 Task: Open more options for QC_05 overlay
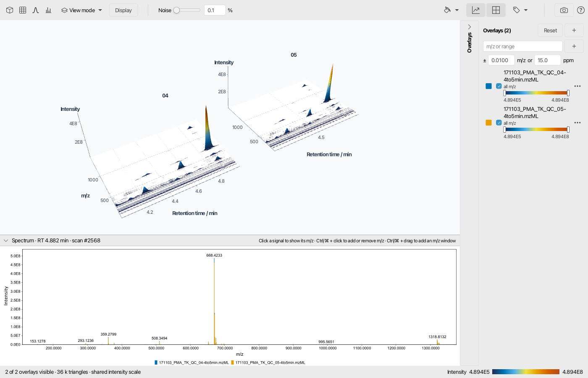[x=577, y=123]
